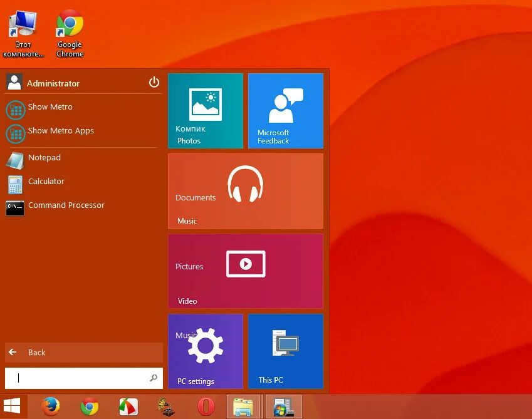Click the power button icon
The width and height of the screenshot is (532, 419).
pos(154,82)
